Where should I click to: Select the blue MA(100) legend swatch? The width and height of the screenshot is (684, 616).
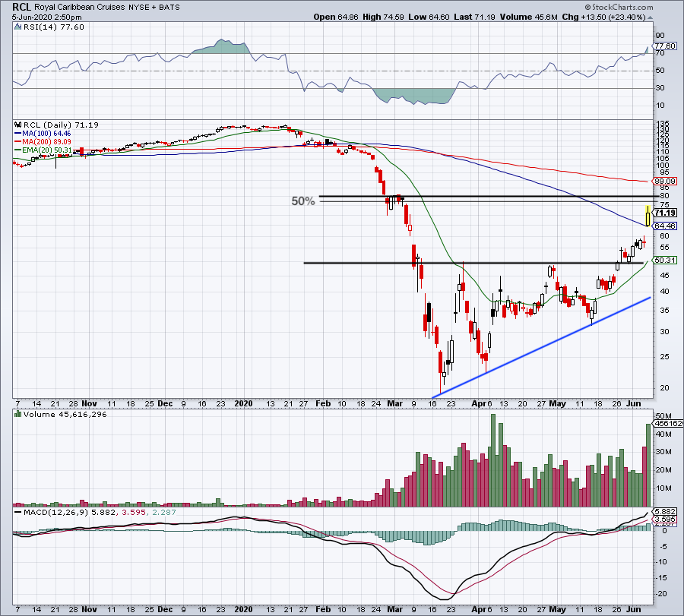tap(17, 134)
